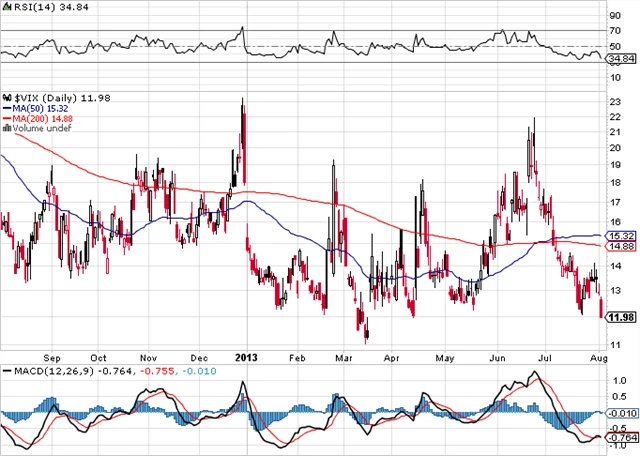The height and width of the screenshot is (456, 640).
Task: Click the 0.5 level on MACD axis
Action: pyautogui.click(x=620, y=397)
